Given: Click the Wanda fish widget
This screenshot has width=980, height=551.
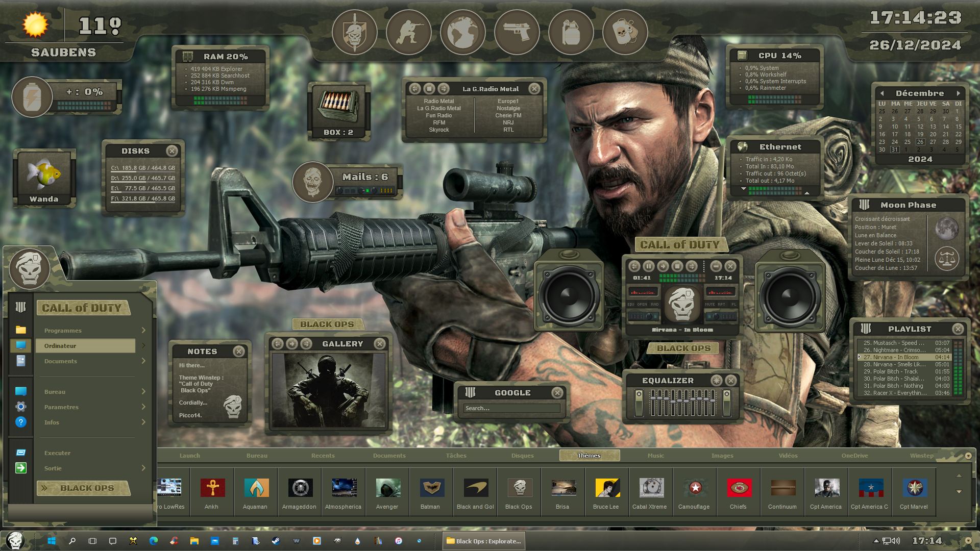Looking at the screenshot, I should pos(44,178).
